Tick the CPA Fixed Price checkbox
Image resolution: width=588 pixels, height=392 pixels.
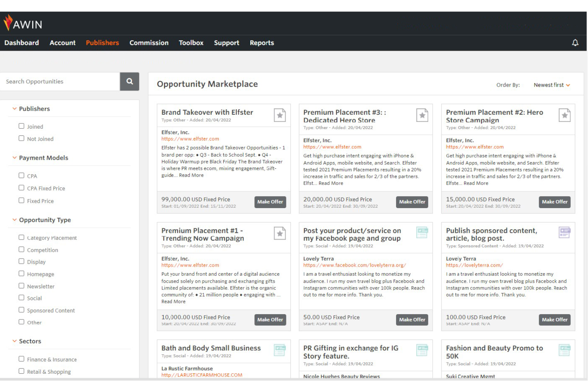(x=21, y=188)
